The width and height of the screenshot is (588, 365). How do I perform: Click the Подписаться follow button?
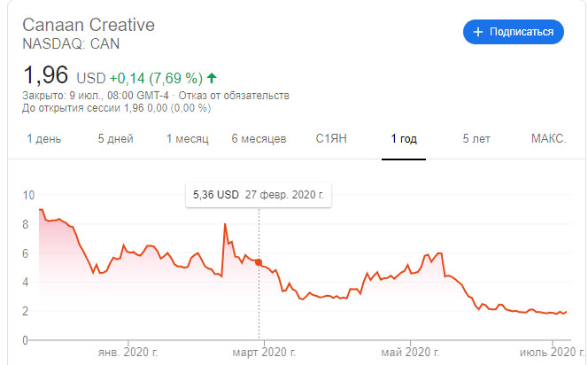514,32
